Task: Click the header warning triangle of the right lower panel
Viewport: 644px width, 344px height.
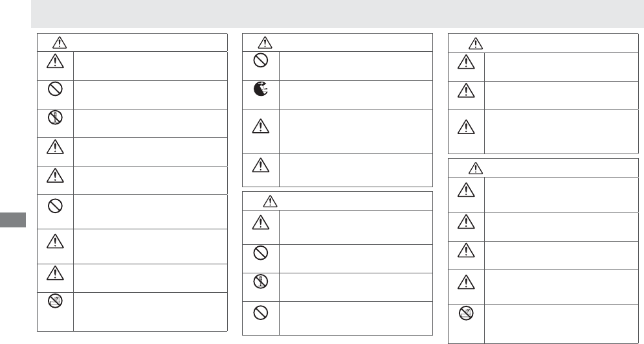Action: [x=476, y=167]
